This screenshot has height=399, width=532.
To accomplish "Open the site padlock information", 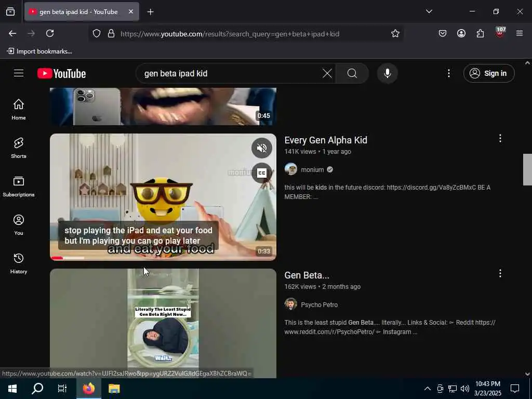I will point(111,34).
